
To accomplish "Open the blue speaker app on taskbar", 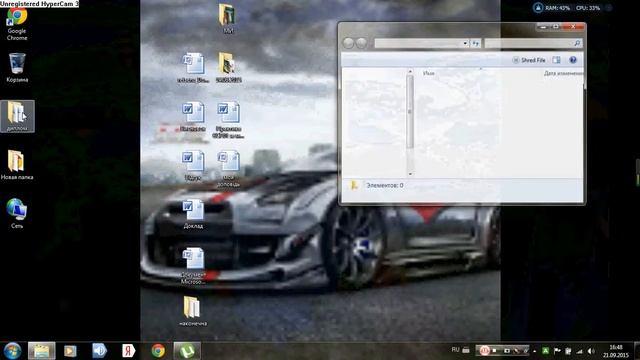I will 99,351.
